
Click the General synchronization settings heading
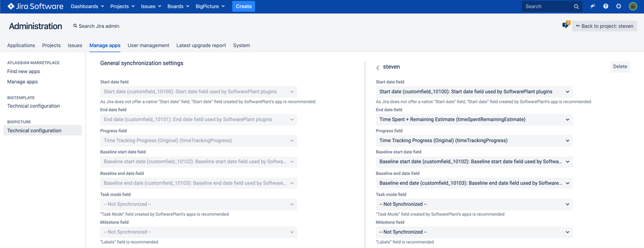click(x=142, y=63)
